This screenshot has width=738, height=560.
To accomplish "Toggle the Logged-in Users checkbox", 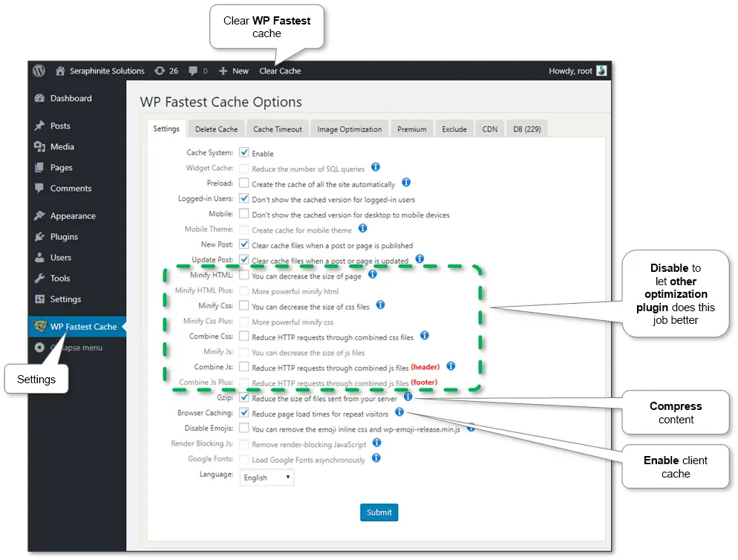I will click(x=244, y=198).
